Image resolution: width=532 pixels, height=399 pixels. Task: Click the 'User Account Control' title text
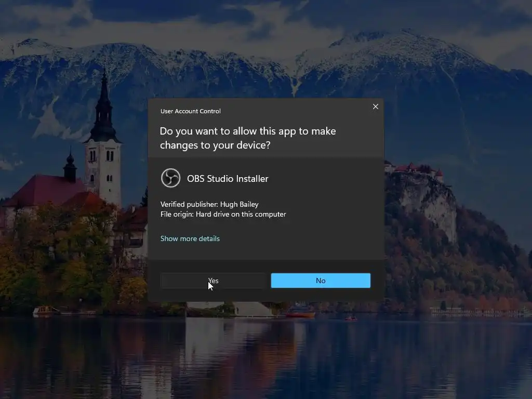pyautogui.click(x=190, y=111)
